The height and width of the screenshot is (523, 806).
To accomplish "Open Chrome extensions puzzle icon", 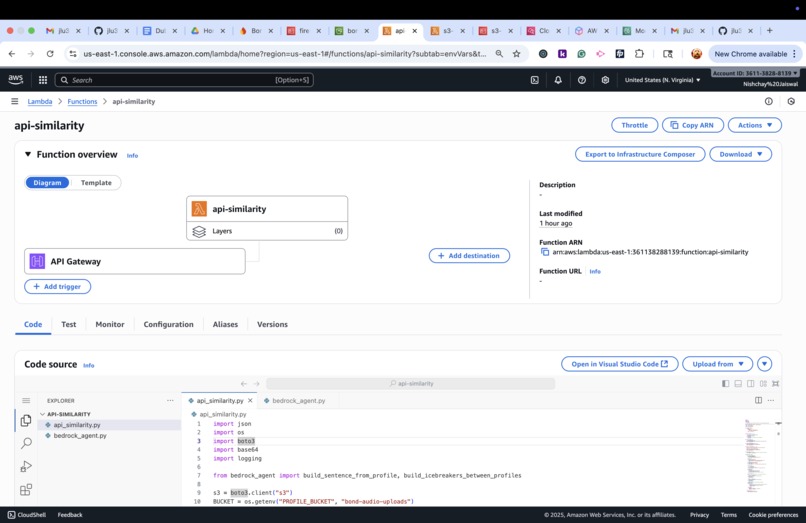I will [639, 53].
